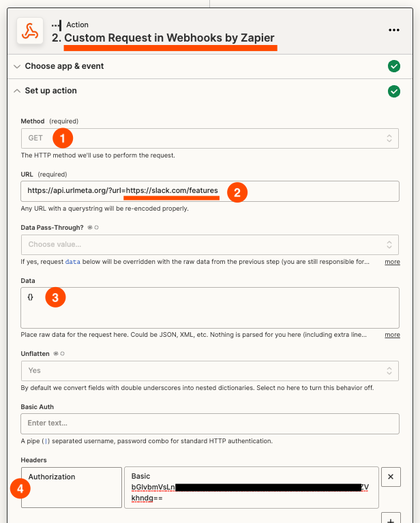Click the Authorization header key field
This screenshot has height=523, width=420.
click(x=72, y=488)
